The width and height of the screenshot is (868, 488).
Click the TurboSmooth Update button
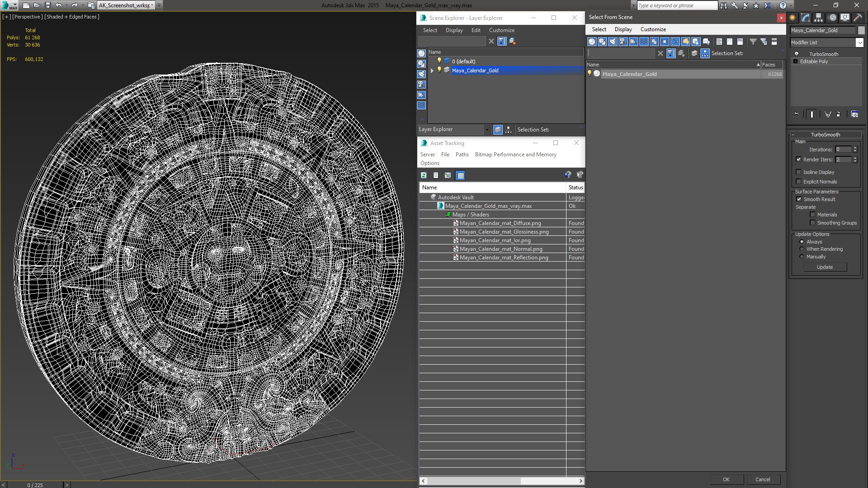[825, 267]
